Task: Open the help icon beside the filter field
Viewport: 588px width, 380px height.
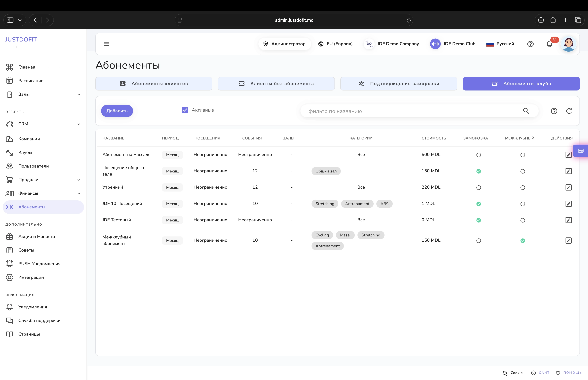Action: 554,111
